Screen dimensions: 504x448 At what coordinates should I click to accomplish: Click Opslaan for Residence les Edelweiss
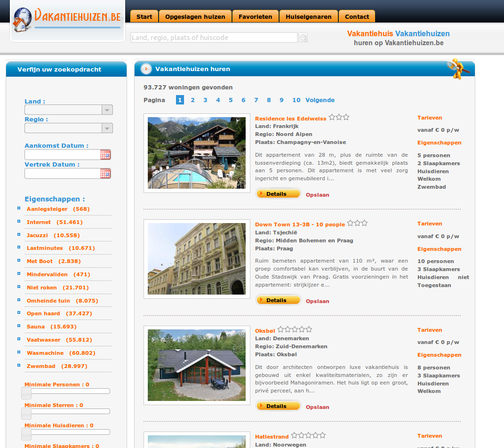pos(318,195)
